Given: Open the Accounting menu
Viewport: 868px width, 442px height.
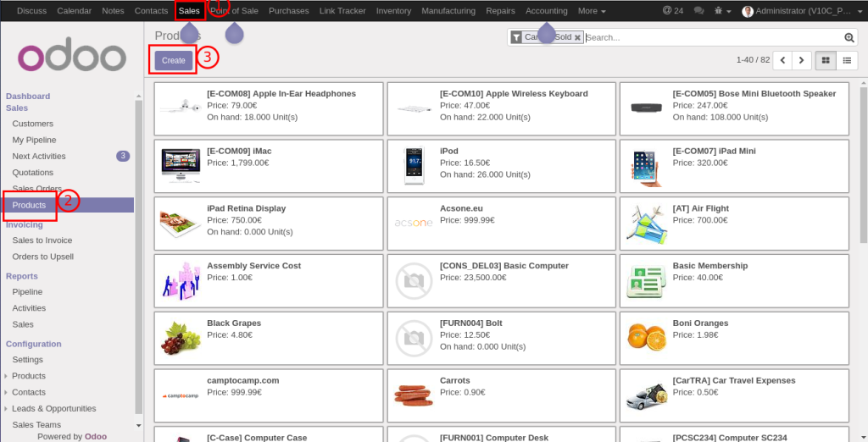Looking at the screenshot, I should 547,10.
